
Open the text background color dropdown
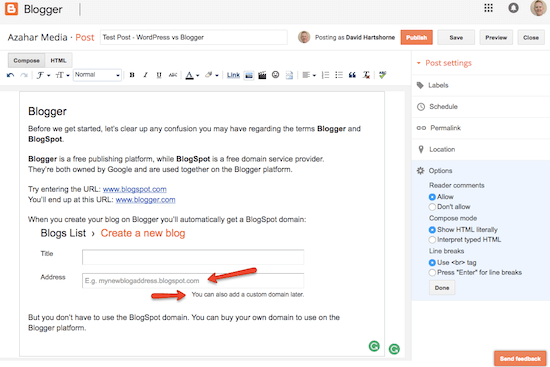coord(212,75)
